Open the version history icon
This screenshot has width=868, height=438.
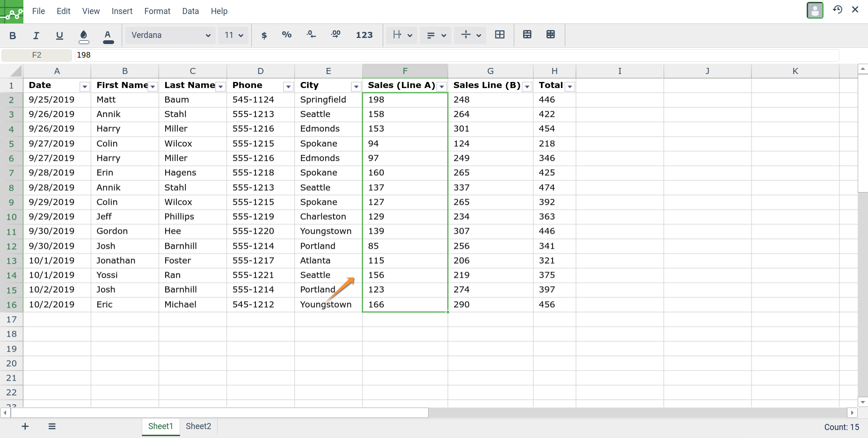click(x=838, y=10)
